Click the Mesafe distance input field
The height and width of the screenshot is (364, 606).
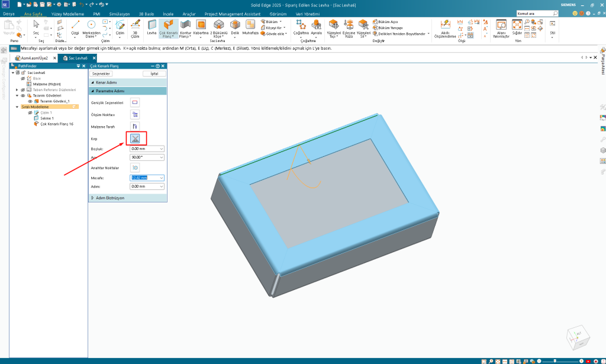(144, 178)
